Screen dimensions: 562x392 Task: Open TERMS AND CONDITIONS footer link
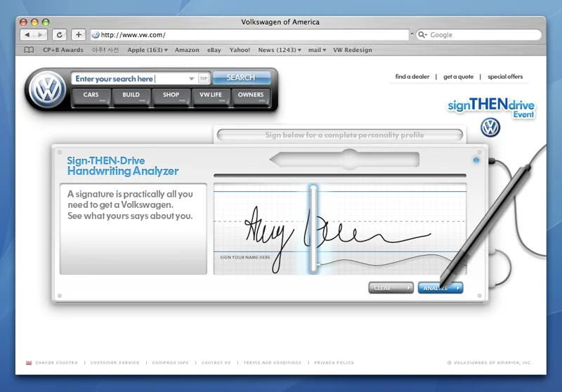273,362
